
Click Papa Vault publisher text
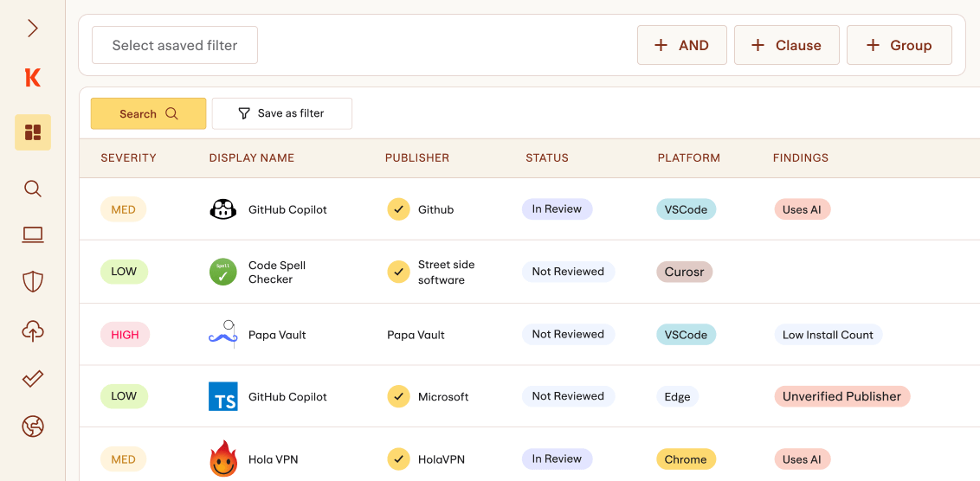(416, 335)
